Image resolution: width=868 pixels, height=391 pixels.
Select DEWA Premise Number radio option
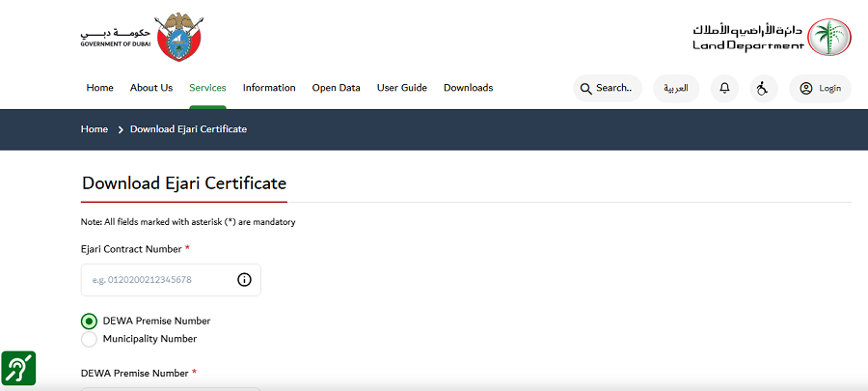pyautogui.click(x=90, y=321)
